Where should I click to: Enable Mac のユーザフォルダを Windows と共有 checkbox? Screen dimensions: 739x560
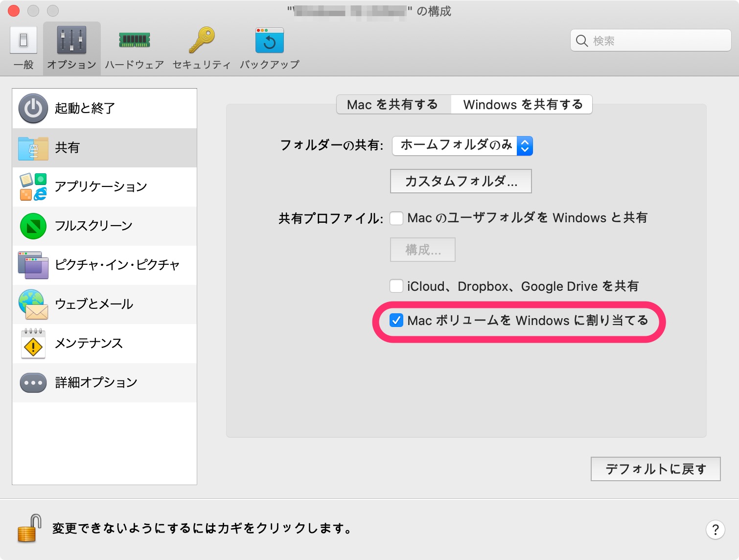click(x=396, y=218)
